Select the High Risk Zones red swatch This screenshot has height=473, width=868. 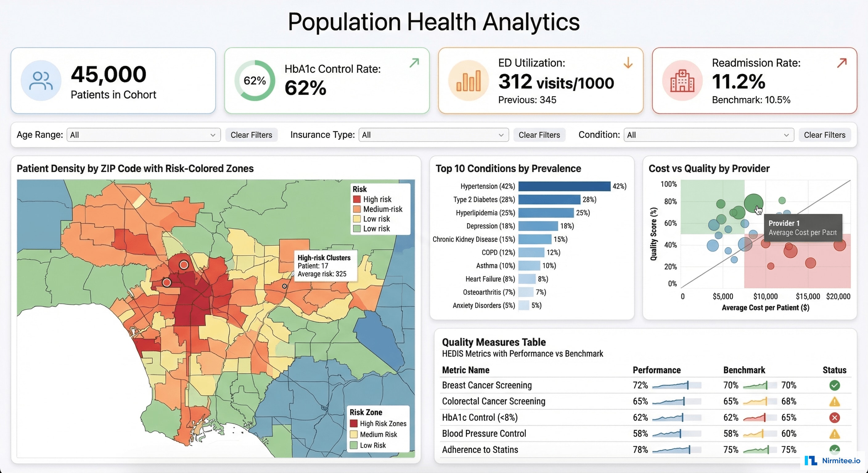(x=354, y=423)
